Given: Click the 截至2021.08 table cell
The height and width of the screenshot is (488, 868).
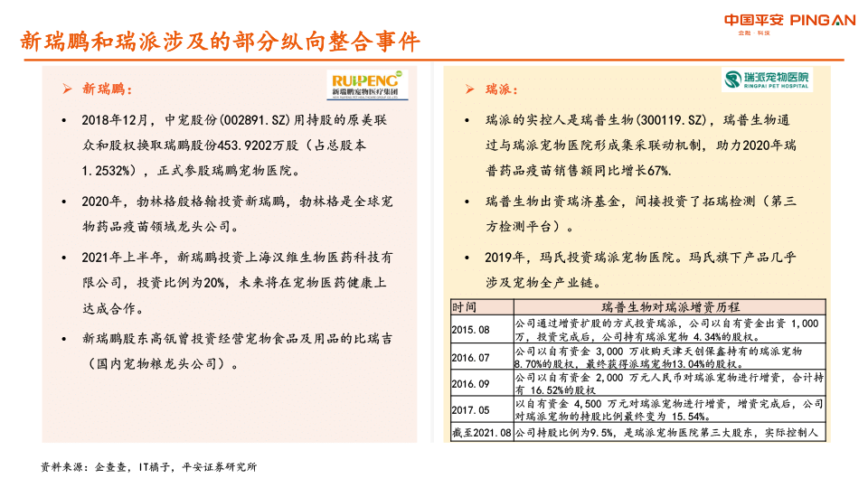Looking at the screenshot, I should tap(481, 433).
